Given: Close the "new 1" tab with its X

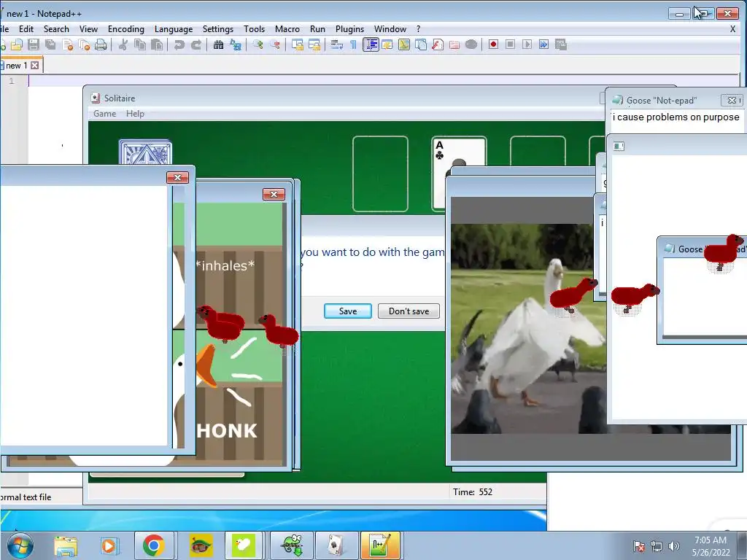Looking at the screenshot, I should tap(35, 65).
